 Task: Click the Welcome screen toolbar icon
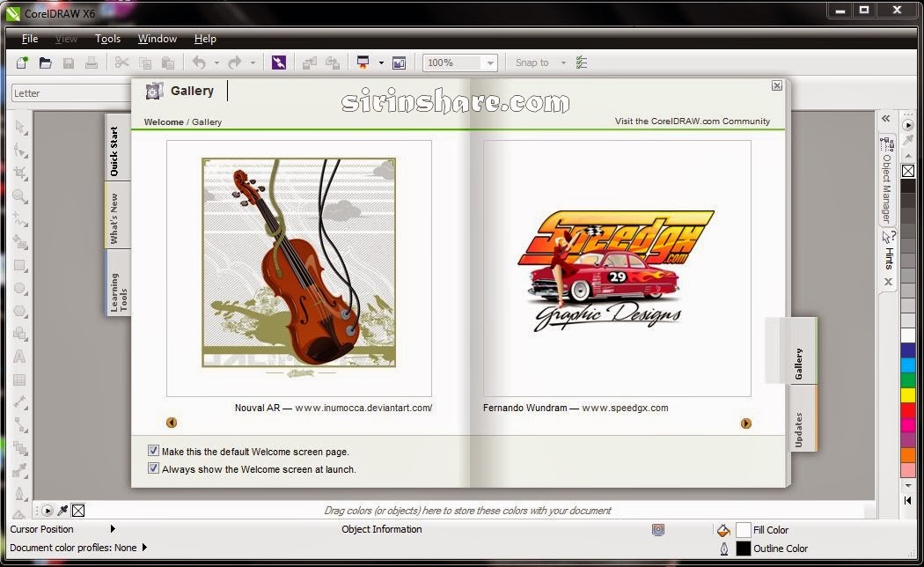click(x=399, y=63)
